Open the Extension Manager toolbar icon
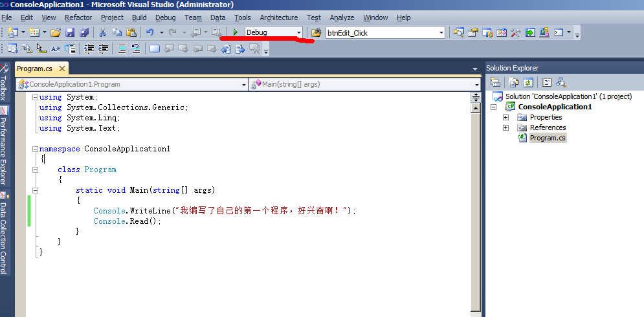 click(544, 32)
